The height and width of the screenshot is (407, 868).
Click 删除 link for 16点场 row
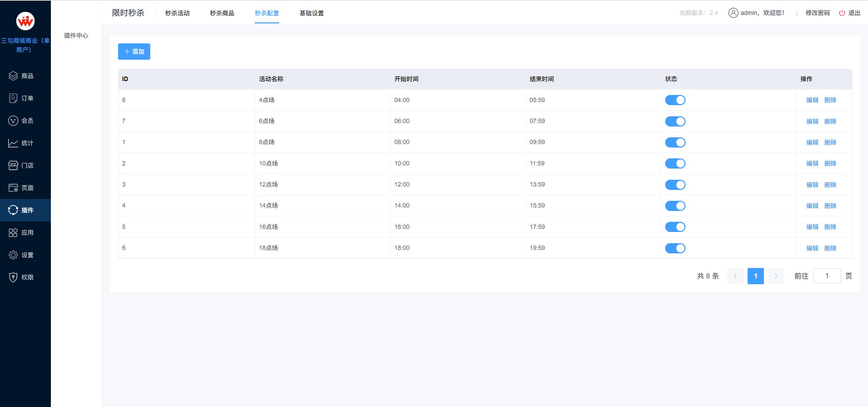(x=830, y=227)
